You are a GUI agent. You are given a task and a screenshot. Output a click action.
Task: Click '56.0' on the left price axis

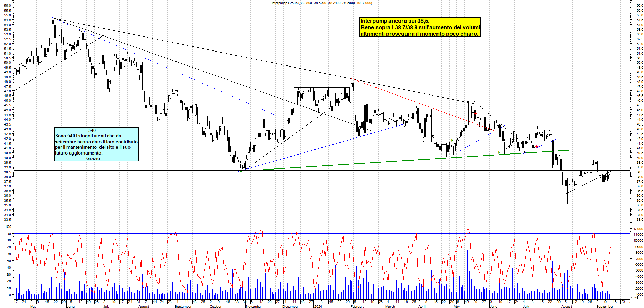click(7, 6)
